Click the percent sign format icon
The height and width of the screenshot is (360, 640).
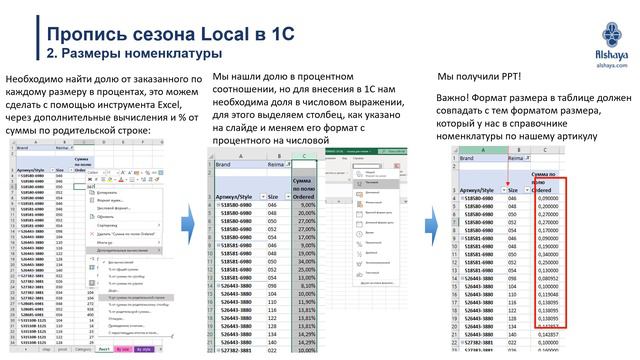[x=360, y=244]
